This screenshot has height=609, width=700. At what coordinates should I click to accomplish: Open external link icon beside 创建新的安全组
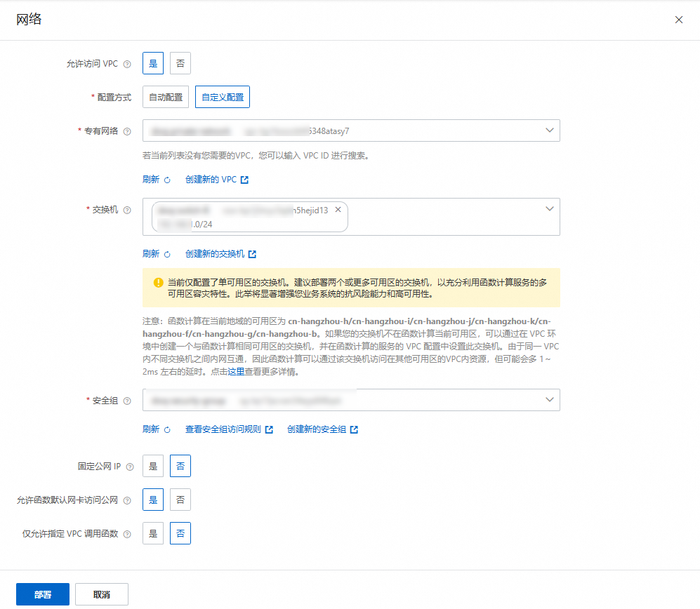pos(354,429)
